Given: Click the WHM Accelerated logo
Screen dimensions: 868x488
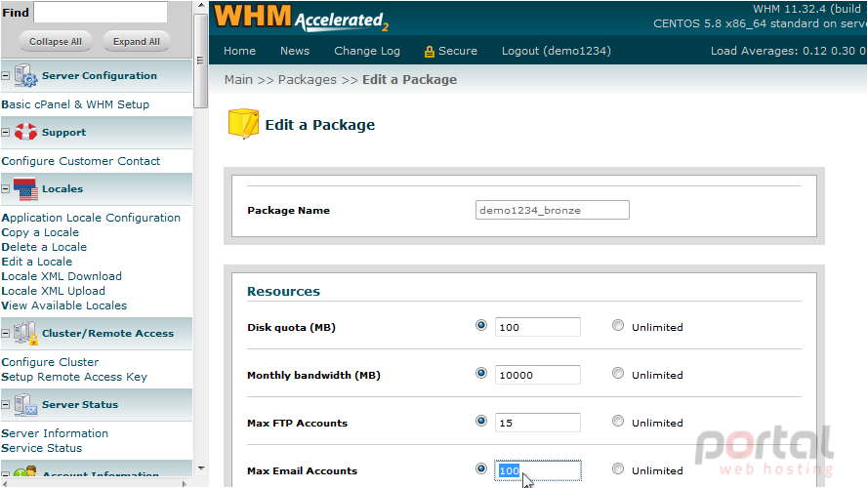Looking at the screenshot, I should [301, 18].
